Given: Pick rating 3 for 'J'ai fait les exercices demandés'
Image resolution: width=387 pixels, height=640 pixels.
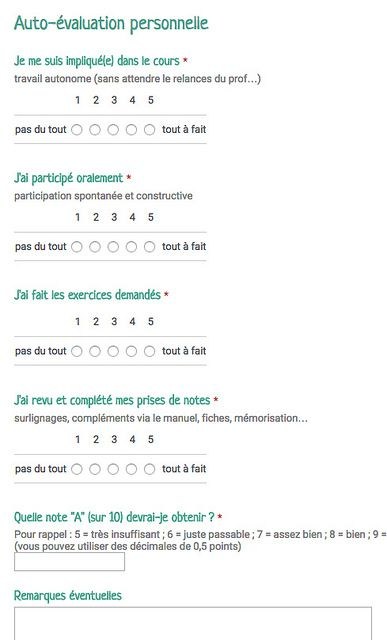Looking at the screenshot, I should (113, 351).
